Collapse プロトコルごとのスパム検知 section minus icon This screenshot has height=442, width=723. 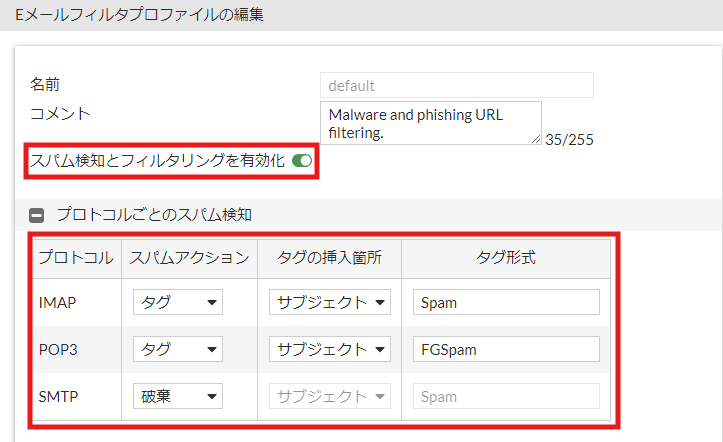click(36, 215)
